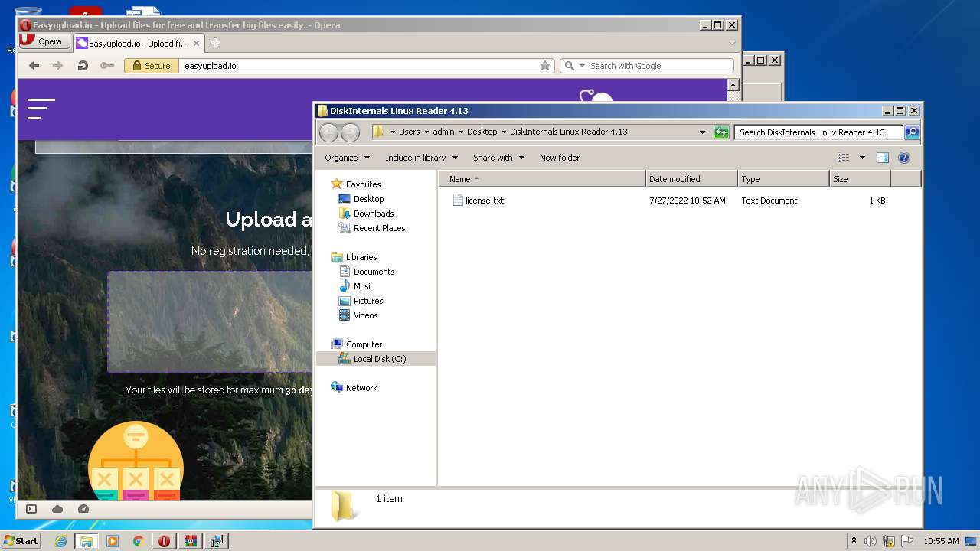Click New folder button
This screenshot has height=551, width=980.
(560, 158)
